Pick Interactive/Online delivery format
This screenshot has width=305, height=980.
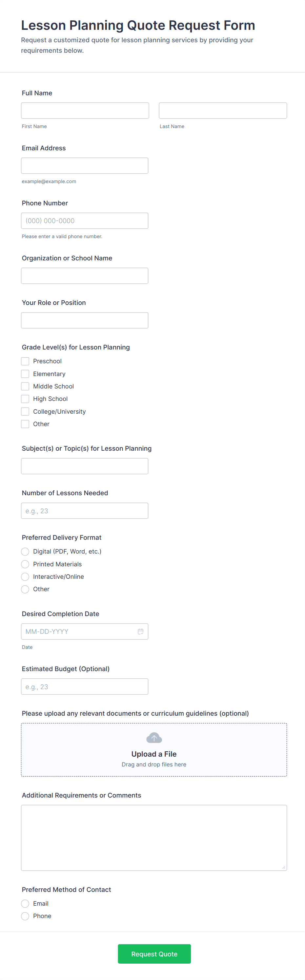tap(25, 577)
